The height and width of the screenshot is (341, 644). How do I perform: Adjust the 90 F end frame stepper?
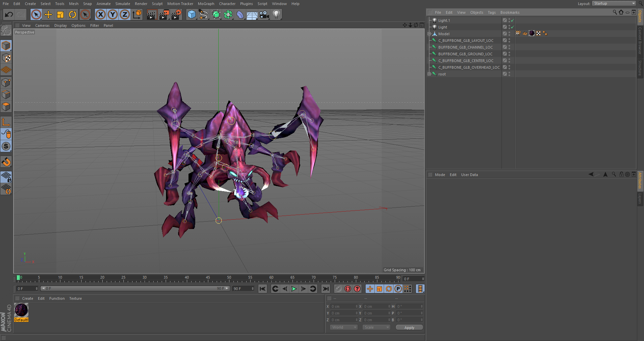pos(253,289)
